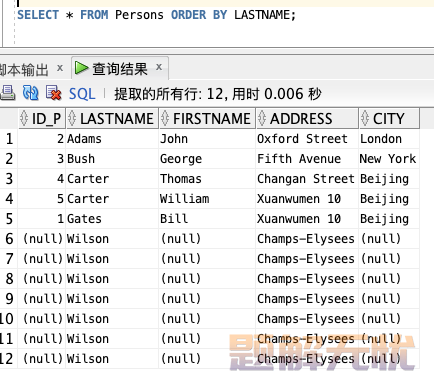Click sort arrows icon on LASTNAME column
434x384 pixels.
pos(72,118)
